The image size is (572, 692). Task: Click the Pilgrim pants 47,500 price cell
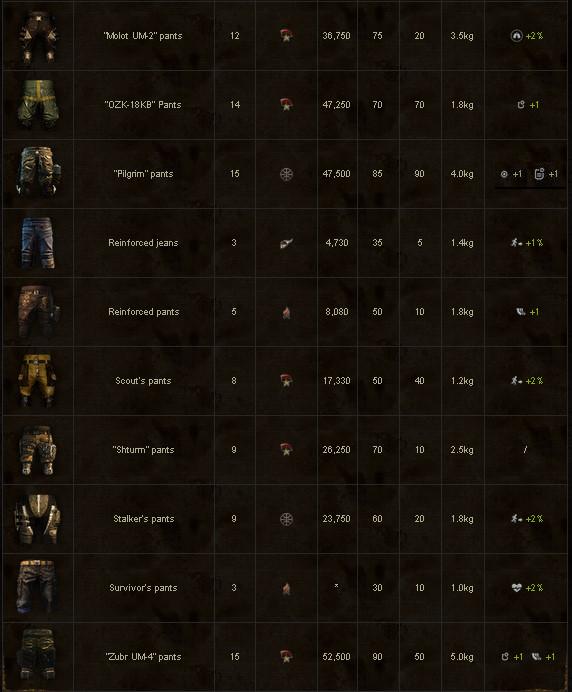click(336, 174)
